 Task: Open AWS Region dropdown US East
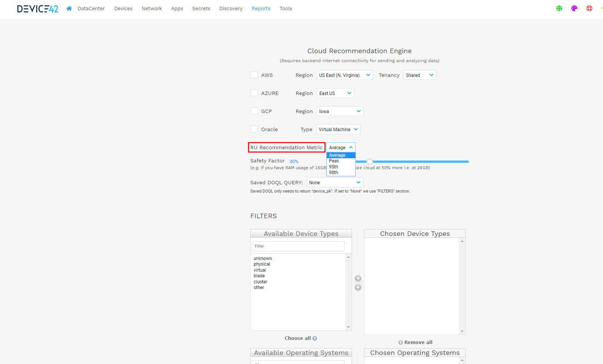click(x=344, y=75)
